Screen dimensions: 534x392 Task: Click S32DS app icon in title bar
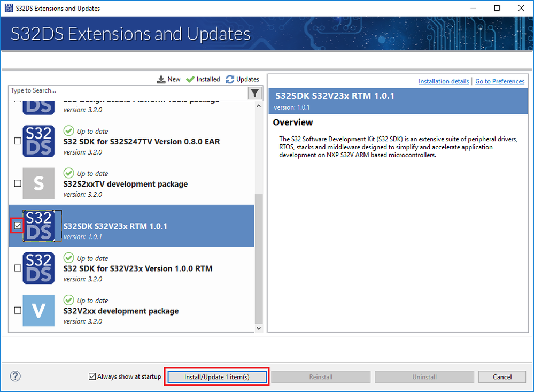click(9, 8)
